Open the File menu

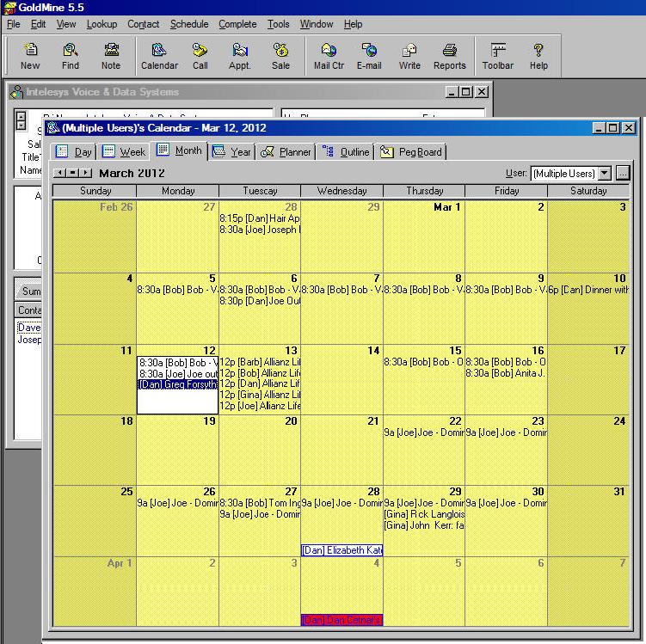pos(13,24)
